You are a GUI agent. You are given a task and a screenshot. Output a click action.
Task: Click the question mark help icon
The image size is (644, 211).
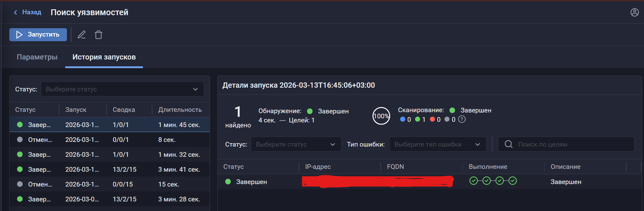pyautogui.click(x=462, y=119)
